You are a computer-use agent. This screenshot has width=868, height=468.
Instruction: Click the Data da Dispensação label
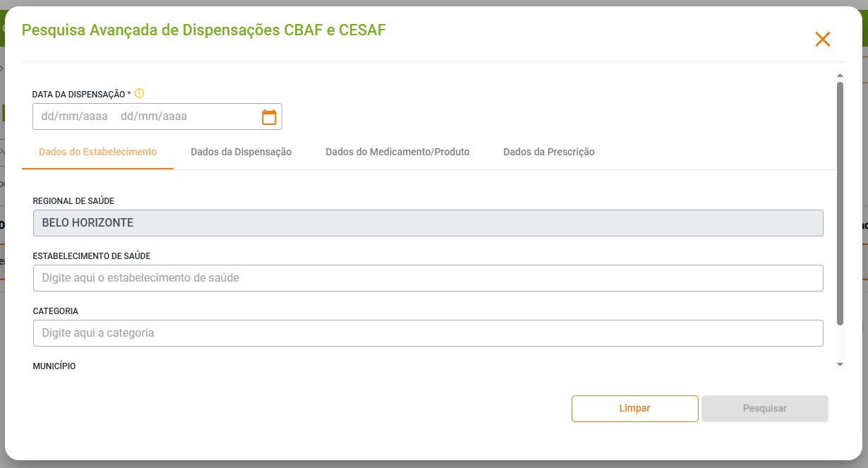[x=81, y=94]
